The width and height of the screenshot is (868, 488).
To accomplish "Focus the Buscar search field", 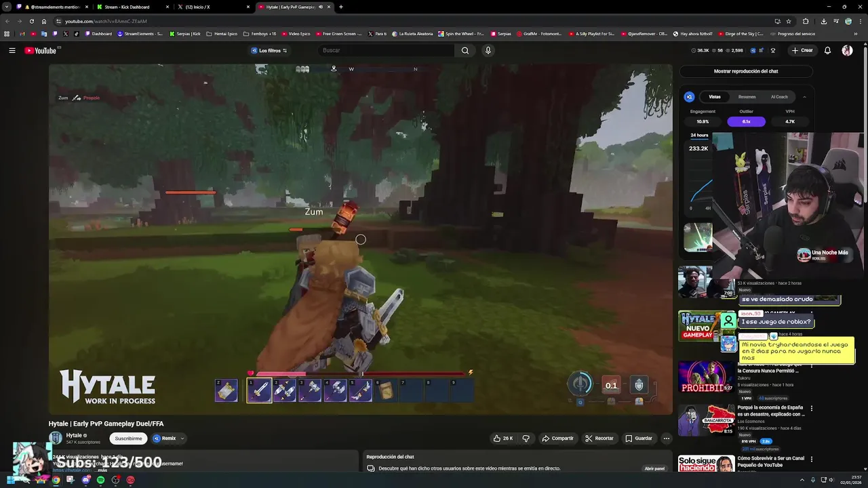I will [385, 50].
